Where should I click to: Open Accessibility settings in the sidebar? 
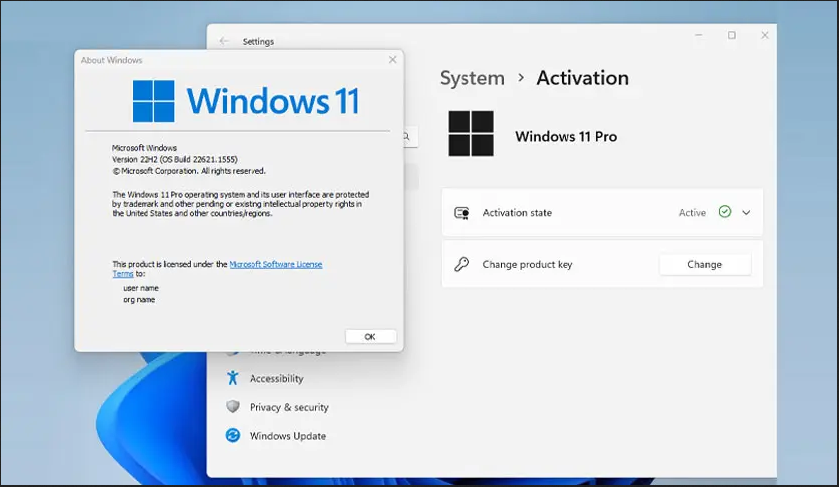pos(276,379)
